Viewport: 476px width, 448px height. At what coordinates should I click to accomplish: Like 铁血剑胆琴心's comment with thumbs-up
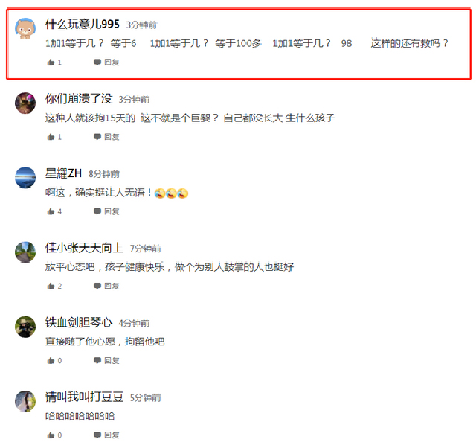[51, 360]
